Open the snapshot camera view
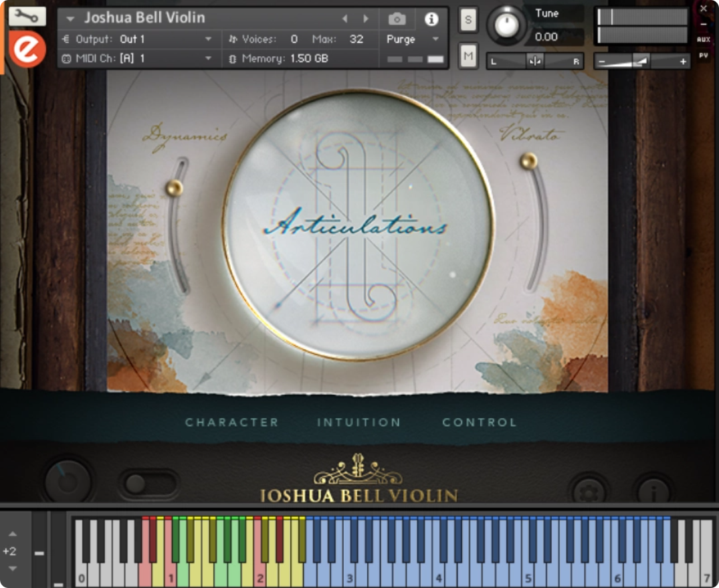Image resolution: width=719 pixels, height=588 pixels. (397, 19)
